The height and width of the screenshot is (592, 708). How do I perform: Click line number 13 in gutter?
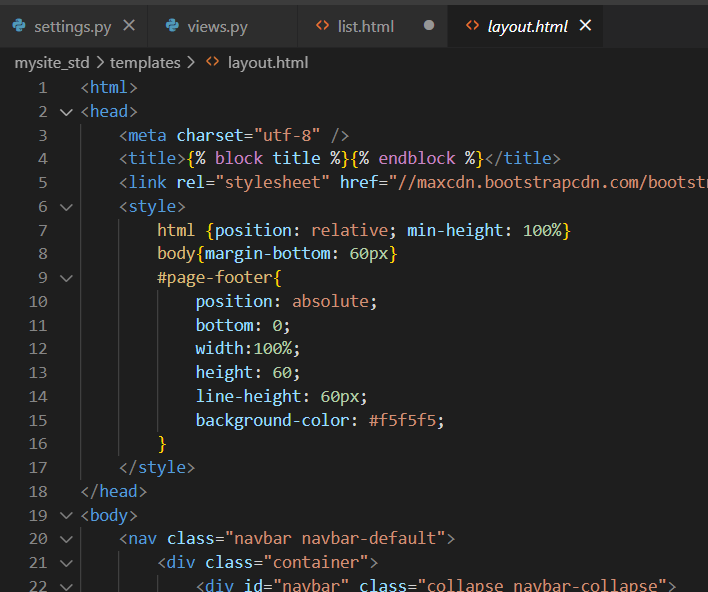click(x=38, y=373)
